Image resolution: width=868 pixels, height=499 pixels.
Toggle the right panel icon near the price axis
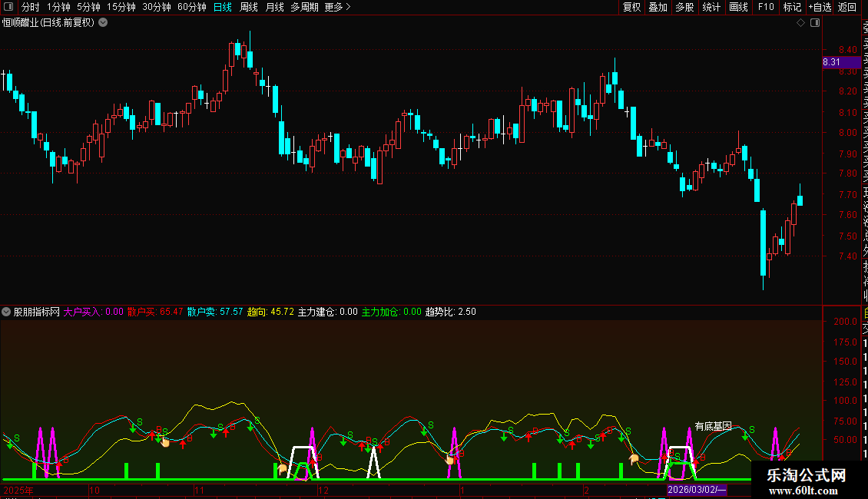(x=815, y=23)
